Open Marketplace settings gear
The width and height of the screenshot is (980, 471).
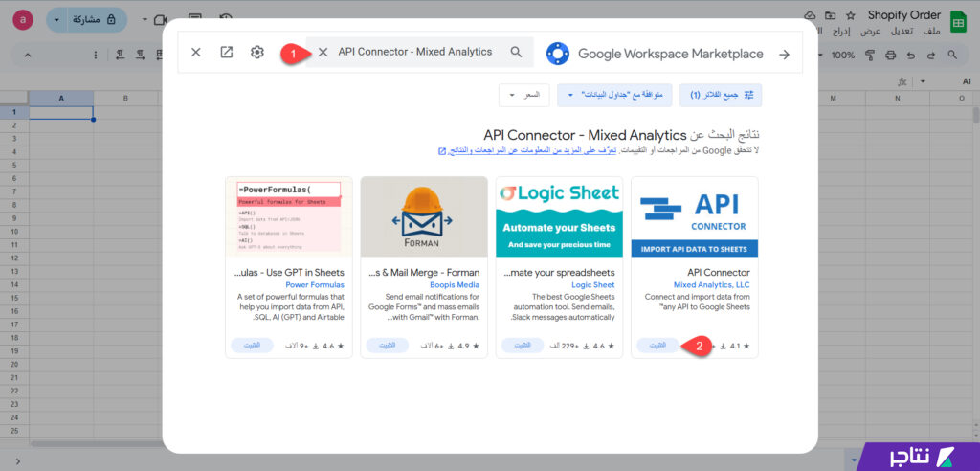pyautogui.click(x=256, y=53)
